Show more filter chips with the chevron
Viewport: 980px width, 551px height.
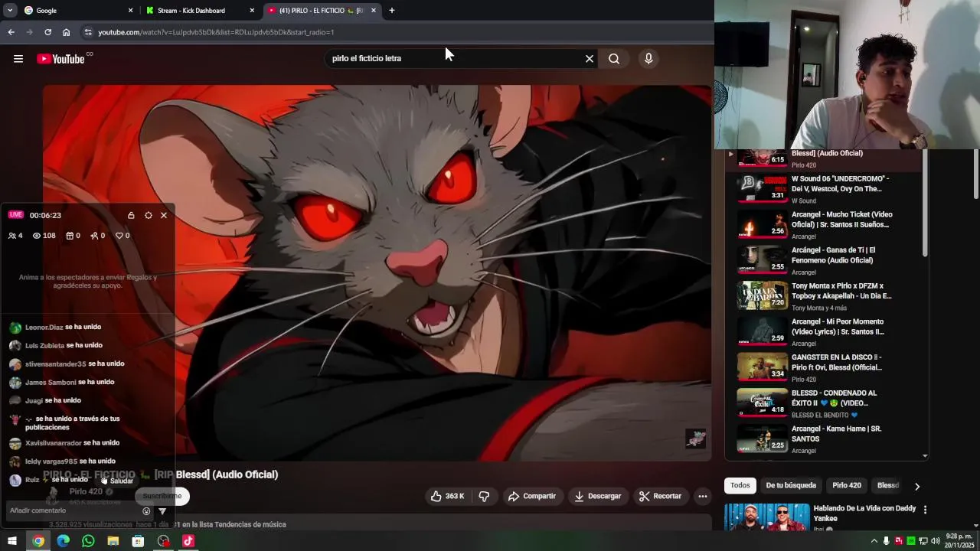tap(916, 486)
